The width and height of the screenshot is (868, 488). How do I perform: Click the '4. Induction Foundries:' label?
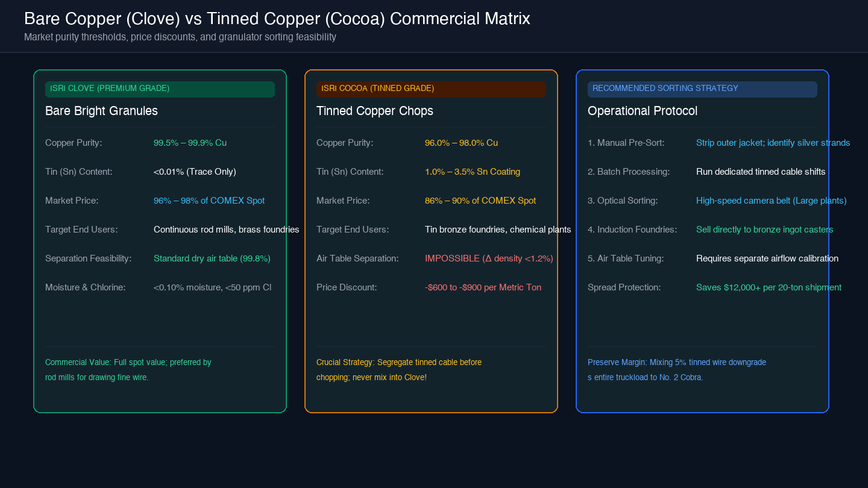(x=632, y=230)
